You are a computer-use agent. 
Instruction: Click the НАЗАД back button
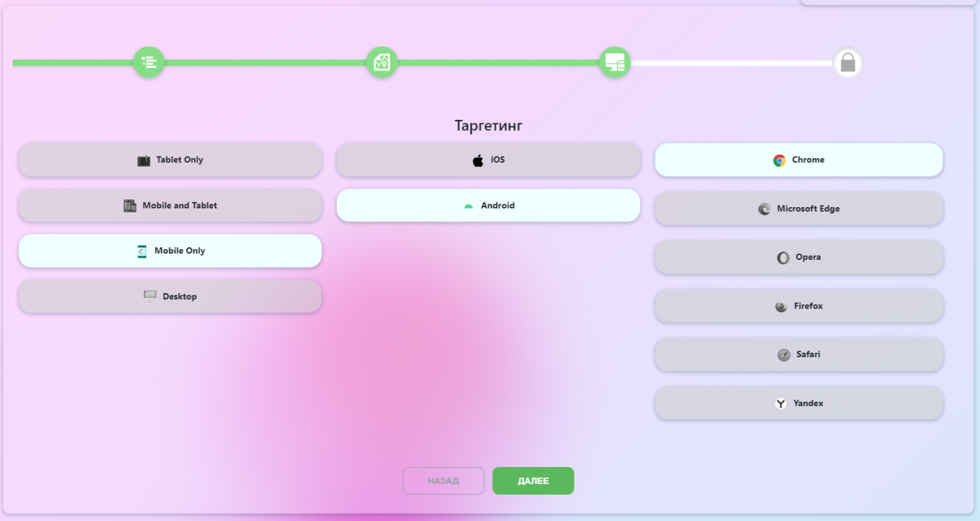(444, 481)
